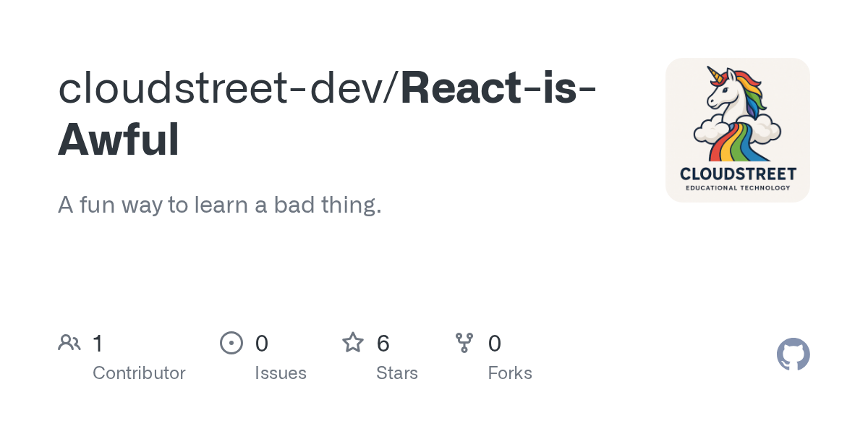The image size is (868, 434).
Task: Click the EDUCATIONAL TECHNOLOGY tagline text
Action: [738, 188]
